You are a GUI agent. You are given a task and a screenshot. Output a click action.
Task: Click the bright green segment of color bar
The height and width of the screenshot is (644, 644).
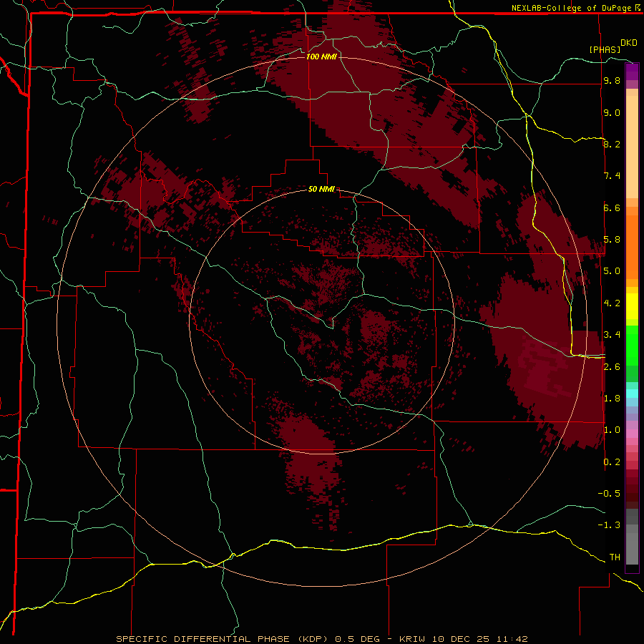coord(632,346)
